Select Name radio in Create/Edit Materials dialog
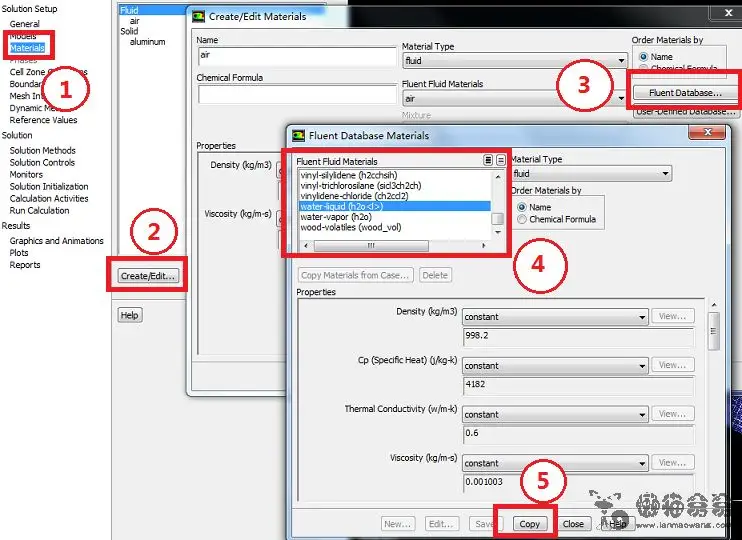Image resolution: width=742 pixels, height=540 pixels. pos(643,57)
